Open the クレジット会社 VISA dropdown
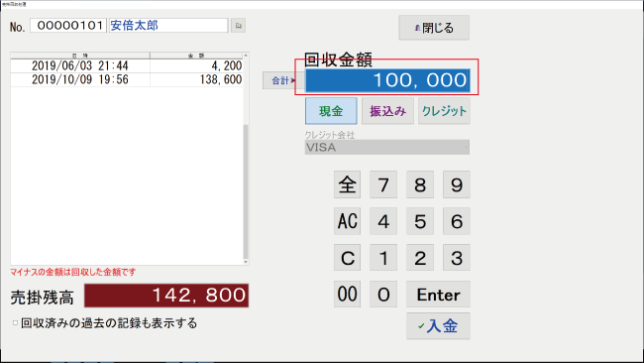The image size is (644, 363). pyautogui.click(x=386, y=147)
